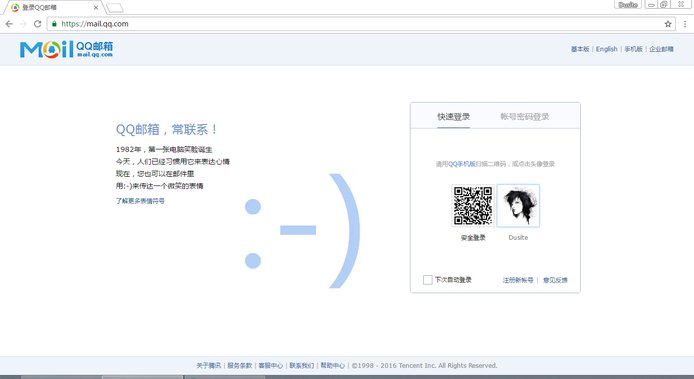Viewport: 694px width, 379px height.
Task: Click the browser forward arrow
Action: click(23, 24)
